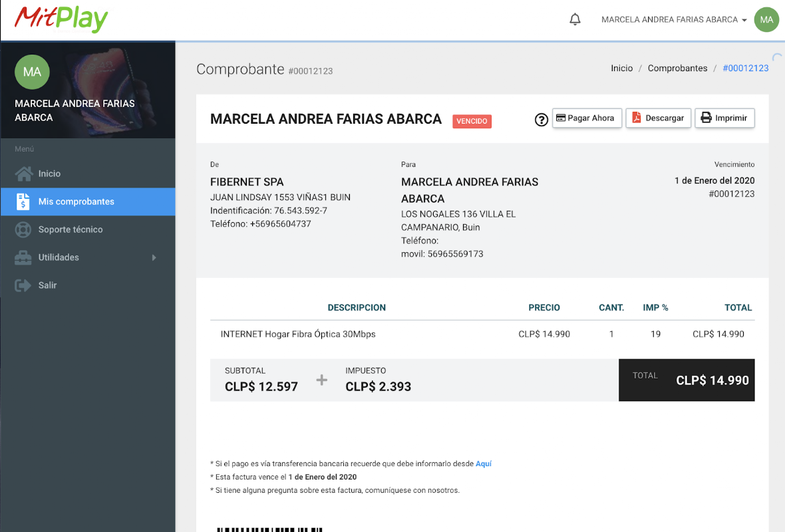The image size is (785, 532).
Task: Download the invoice with Descargar
Action: pyautogui.click(x=659, y=118)
